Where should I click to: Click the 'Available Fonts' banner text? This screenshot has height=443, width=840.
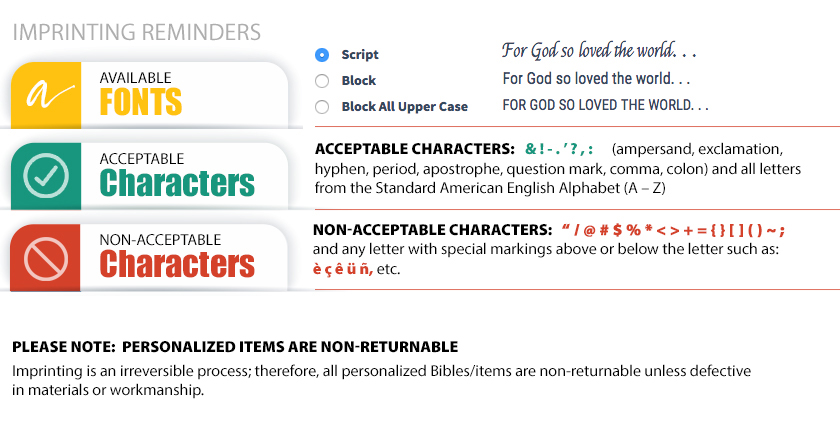140,92
